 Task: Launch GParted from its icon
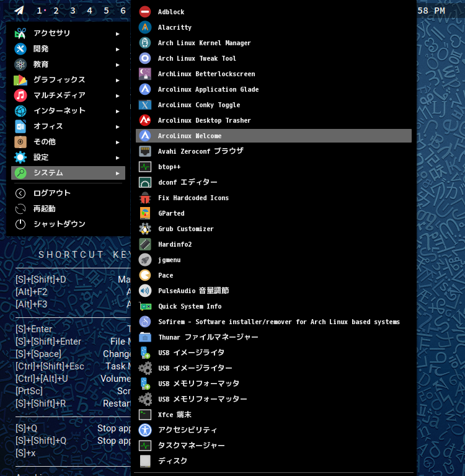145,213
